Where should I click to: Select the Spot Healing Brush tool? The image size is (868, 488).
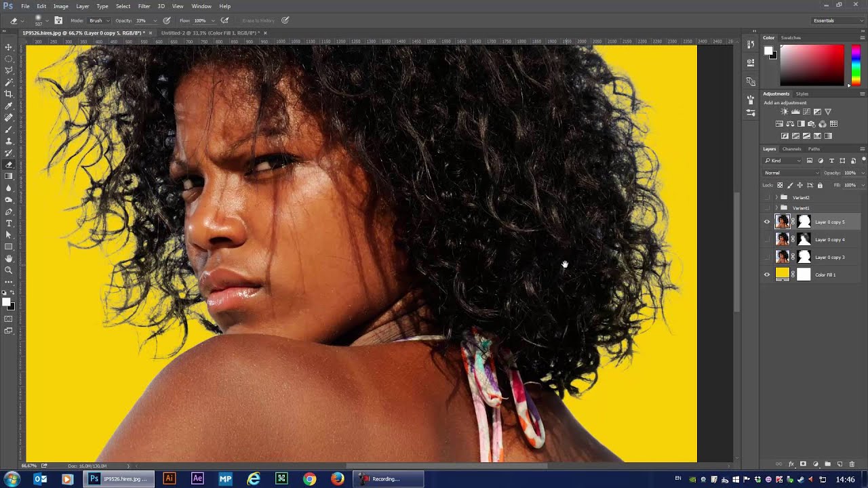[9, 117]
